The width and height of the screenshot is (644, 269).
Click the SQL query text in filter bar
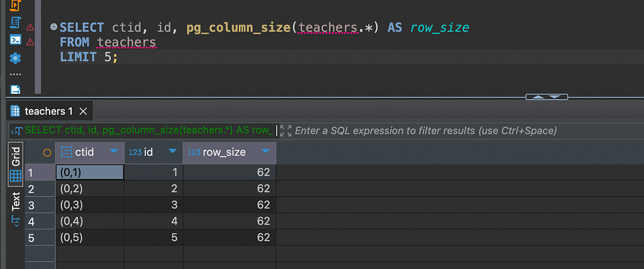coord(149,131)
